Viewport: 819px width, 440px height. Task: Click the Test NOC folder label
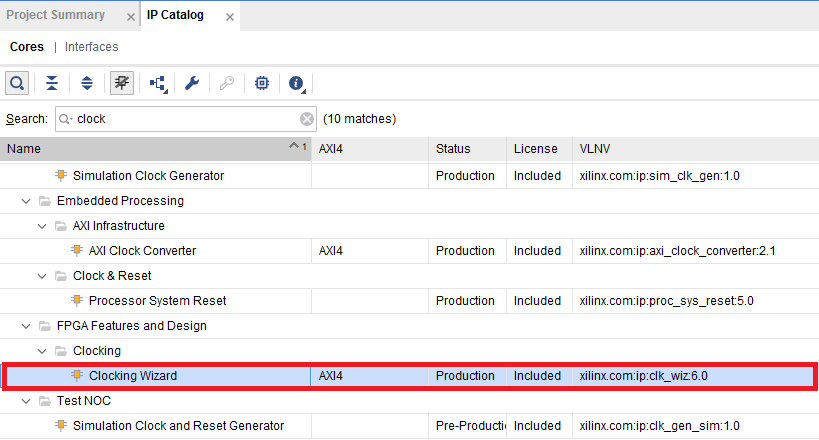(x=84, y=401)
